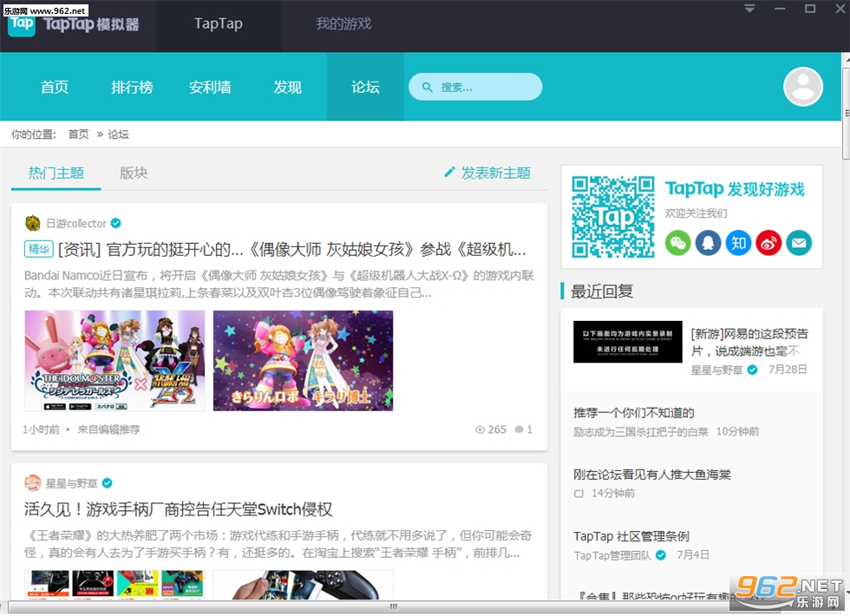Open post 活久见！游戏手柄厂商控告任天堂Switch侵权

tap(179, 509)
